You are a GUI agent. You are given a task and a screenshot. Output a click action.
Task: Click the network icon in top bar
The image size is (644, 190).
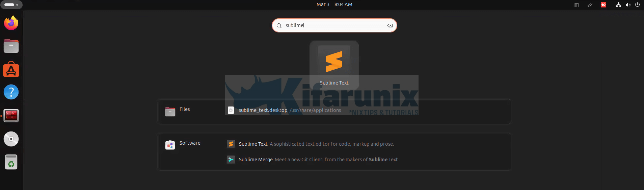(x=618, y=5)
